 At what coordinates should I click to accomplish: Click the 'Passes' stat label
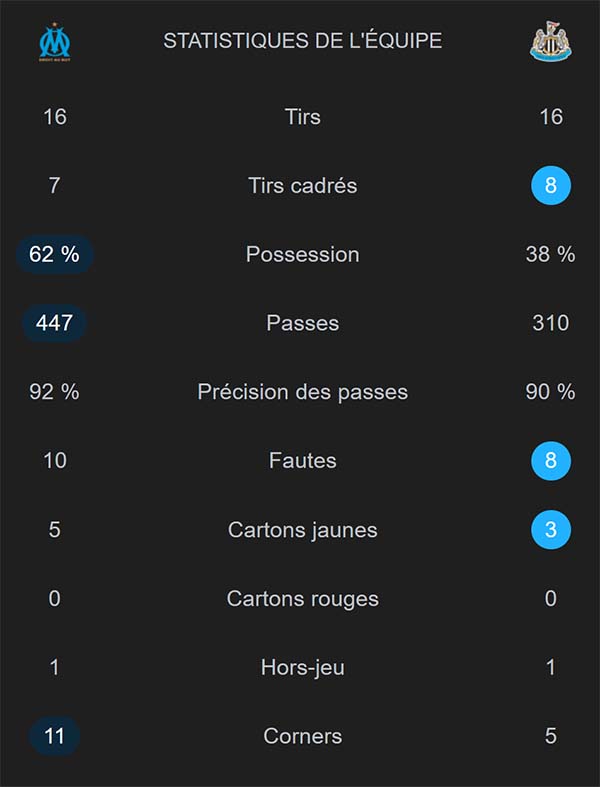coord(303,323)
